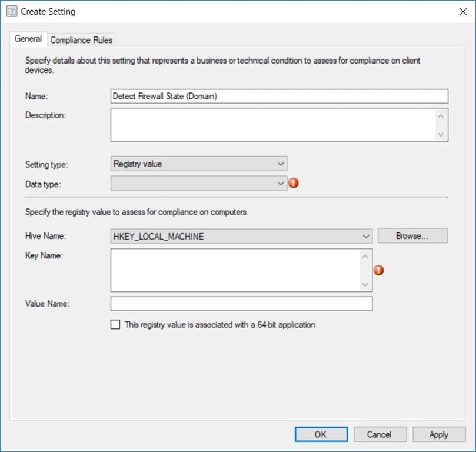The width and height of the screenshot is (476, 452).
Task: Click the Key Name error warning icon
Action: [378, 270]
